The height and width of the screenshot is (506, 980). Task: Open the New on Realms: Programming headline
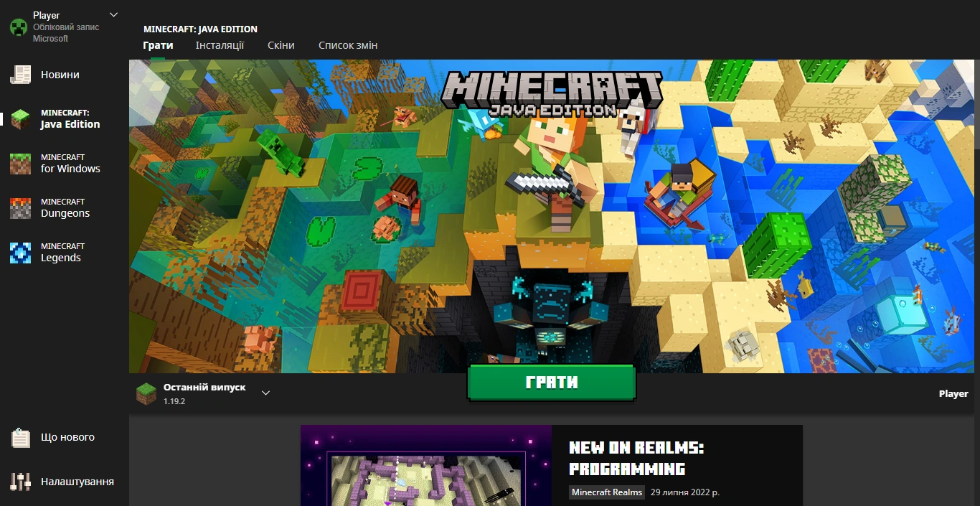coord(637,459)
